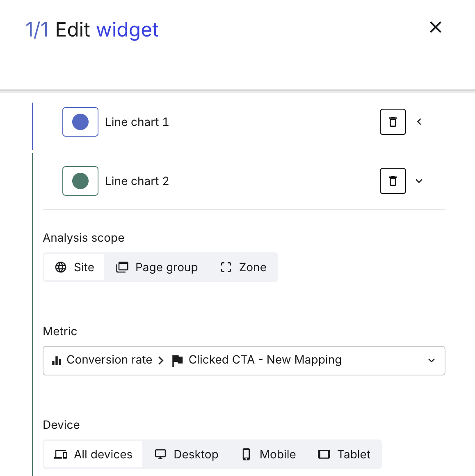Click the Tablet device icon
This screenshot has width=475, height=476.
[x=324, y=454]
